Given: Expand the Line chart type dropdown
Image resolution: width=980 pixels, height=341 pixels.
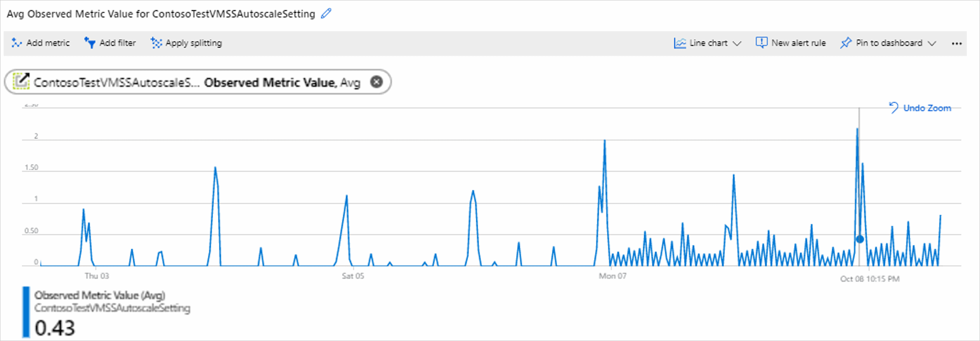Looking at the screenshot, I should pos(737,43).
